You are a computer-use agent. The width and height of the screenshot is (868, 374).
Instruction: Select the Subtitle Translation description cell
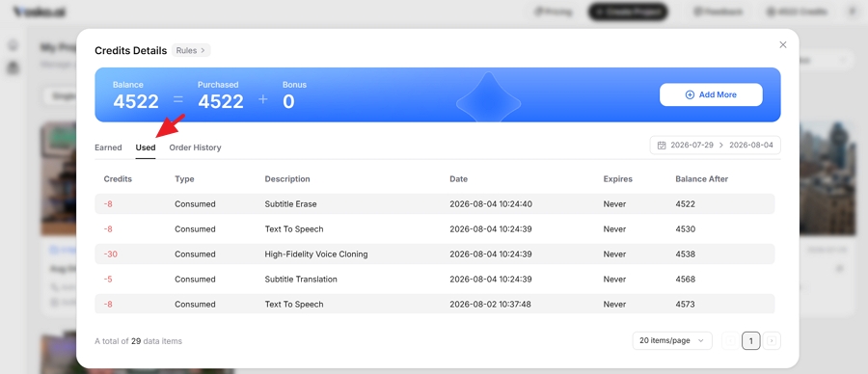coord(301,280)
